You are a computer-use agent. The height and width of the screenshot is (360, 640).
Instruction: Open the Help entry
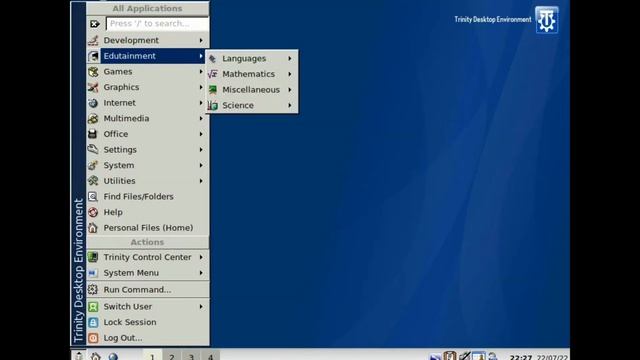tap(147, 212)
